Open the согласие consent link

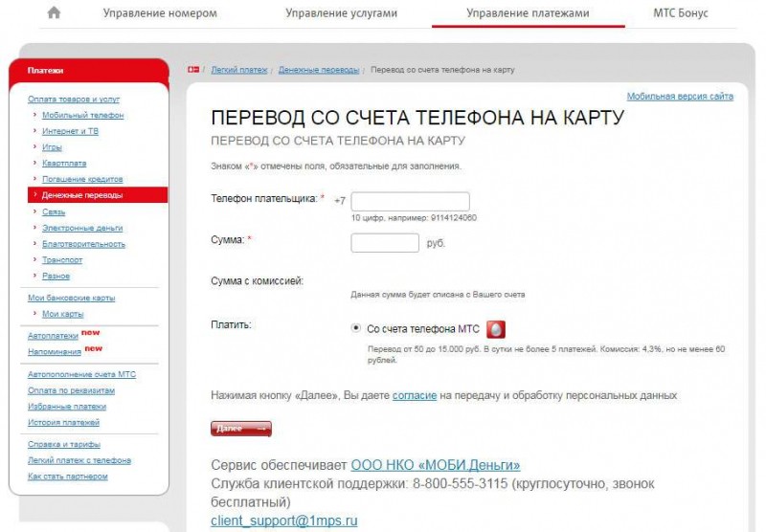coord(415,395)
